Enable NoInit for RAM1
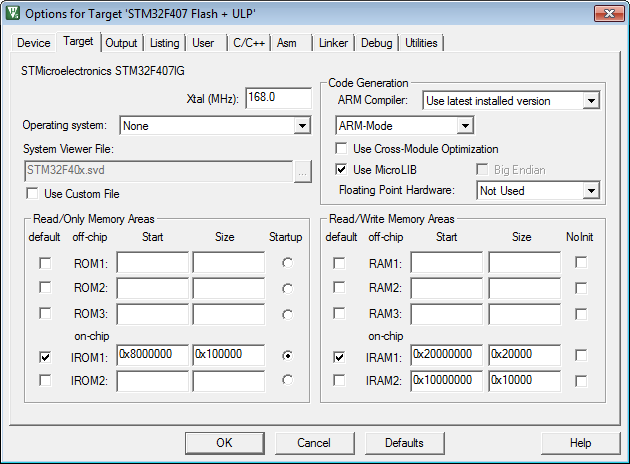Image resolution: width=630 pixels, height=464 pixels. point(581,262)
